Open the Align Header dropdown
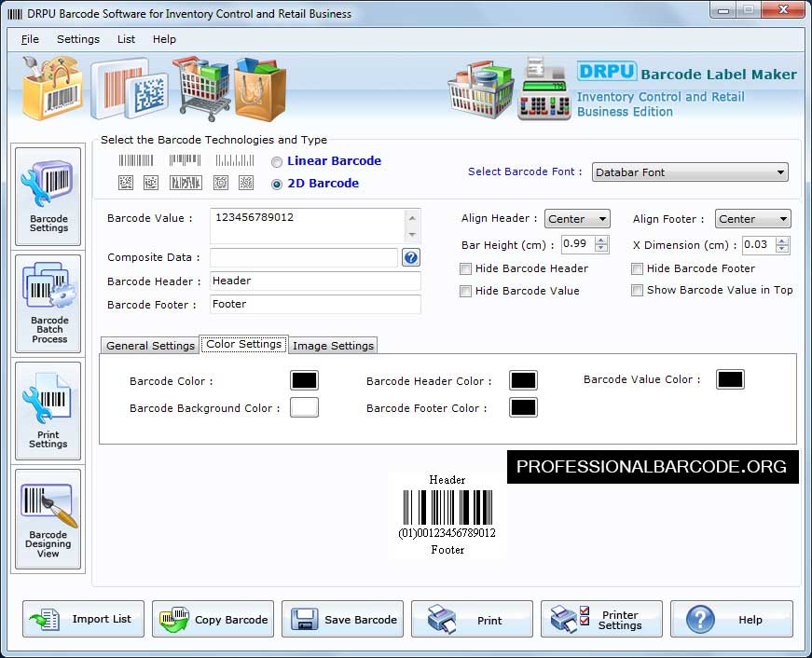This screenshot has width=812, height=658. (577, 219)
